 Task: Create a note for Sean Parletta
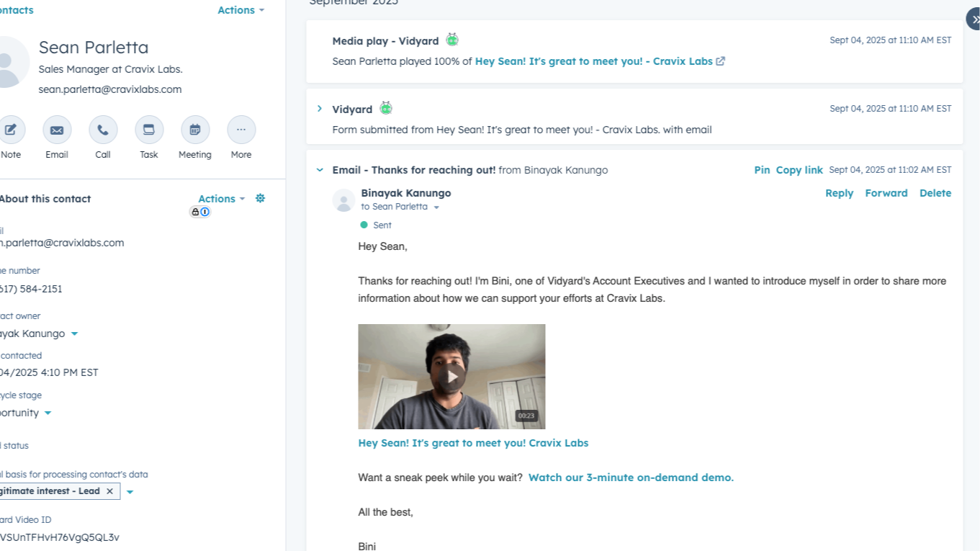[x=10, y=128]
